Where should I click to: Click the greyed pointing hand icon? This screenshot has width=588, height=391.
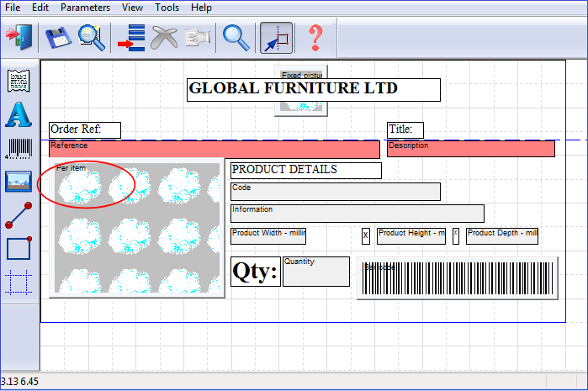[x=198, y=38]
